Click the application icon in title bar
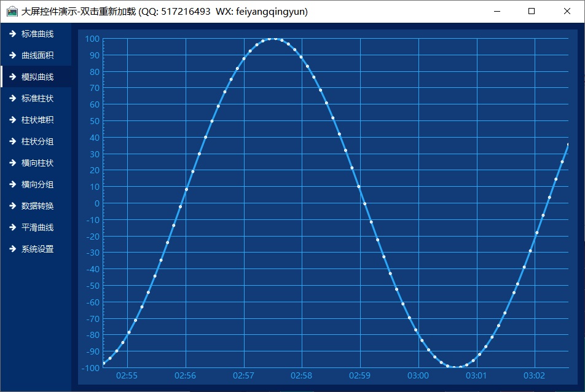The width and height of the screenshot is (585, 392). (x=12, y=11)
